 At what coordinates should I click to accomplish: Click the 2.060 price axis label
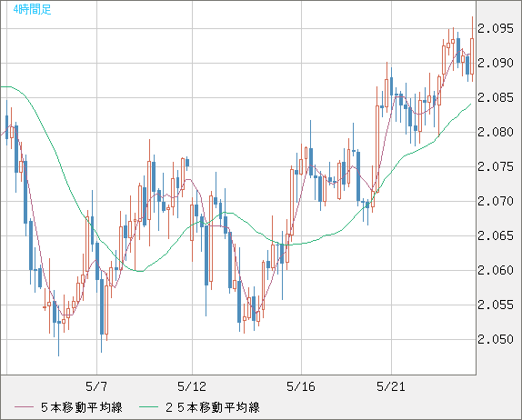tap(496, 270)
